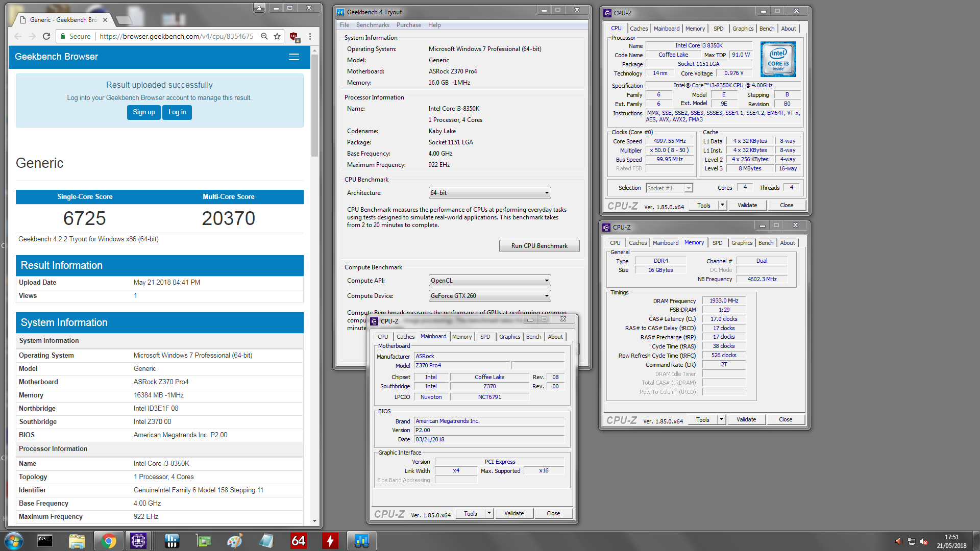
Task: Click Close in CPU-Z Memory window
Action: click(x=786, y=419)
